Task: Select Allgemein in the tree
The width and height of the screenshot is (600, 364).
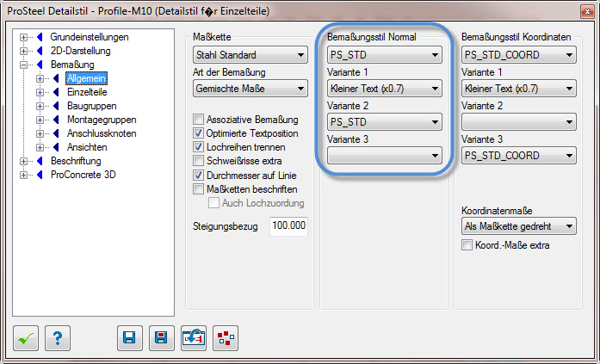Action: pyautogui.click(x=86, y=78)
